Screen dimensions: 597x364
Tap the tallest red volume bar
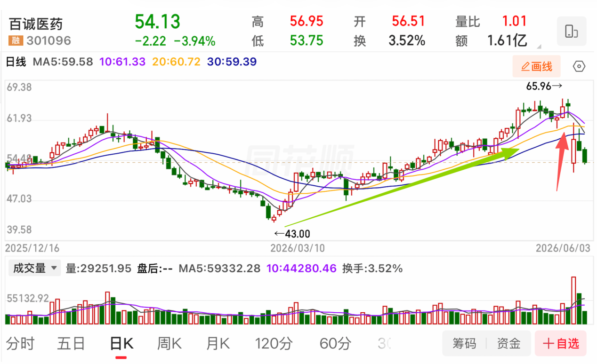573,300
